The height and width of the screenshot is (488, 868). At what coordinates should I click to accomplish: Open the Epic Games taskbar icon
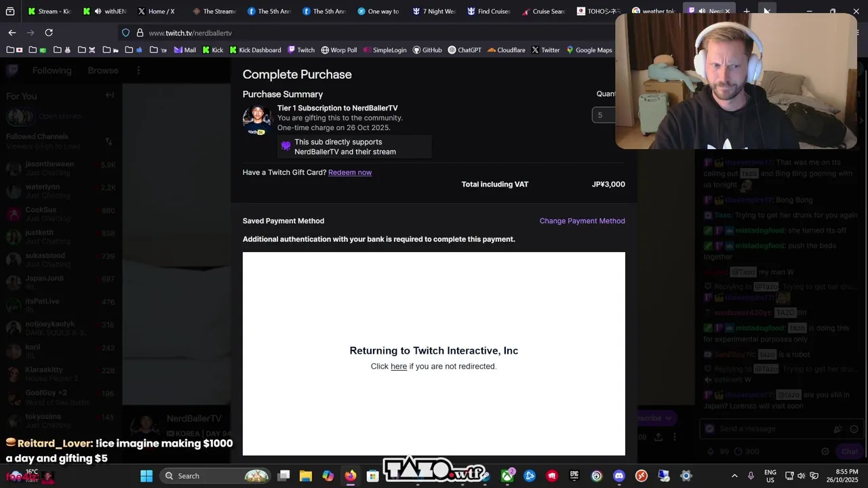click(574, 476)
